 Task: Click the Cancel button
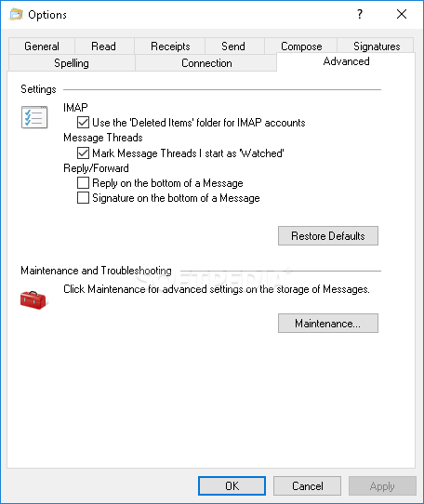pos(308,486)
